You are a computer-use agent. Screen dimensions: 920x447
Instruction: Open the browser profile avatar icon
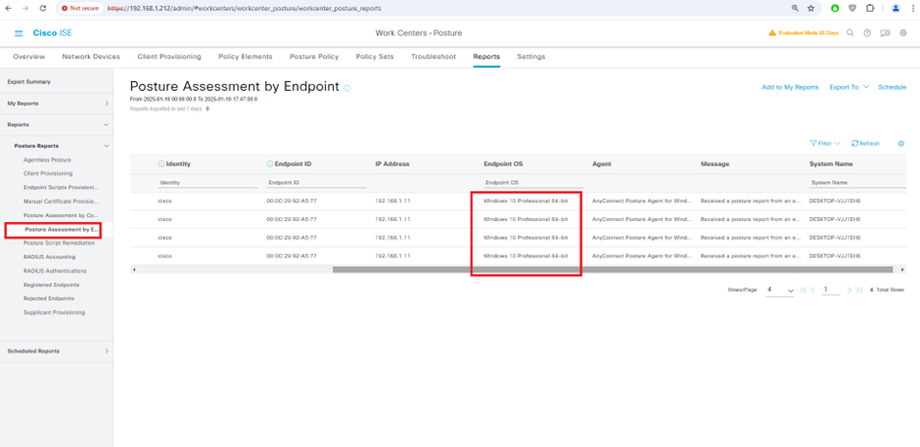895,8
